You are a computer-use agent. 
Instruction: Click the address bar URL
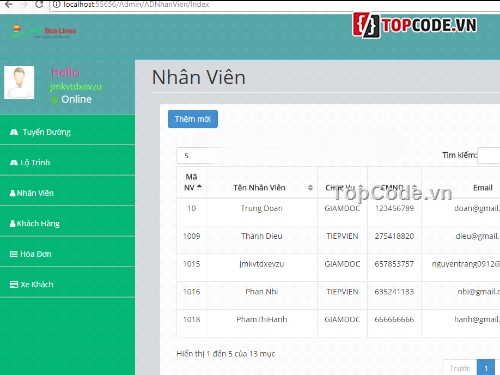(136, 4)
